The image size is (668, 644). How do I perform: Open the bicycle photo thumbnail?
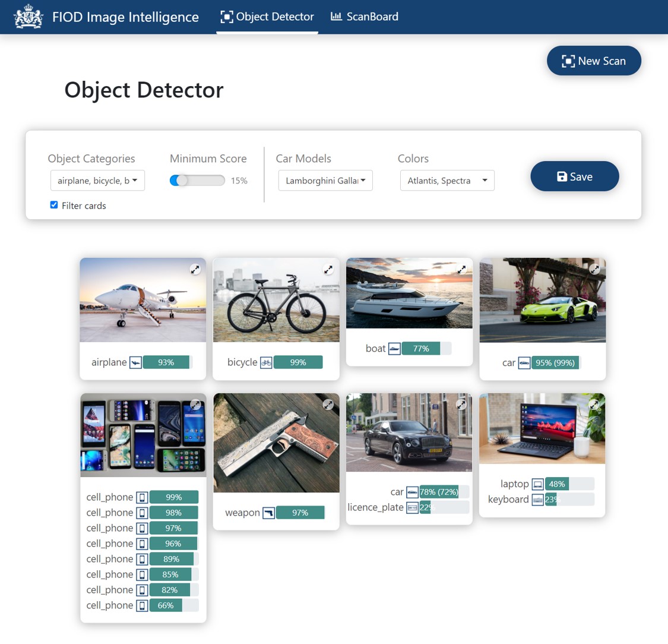[x=276, y=300]
